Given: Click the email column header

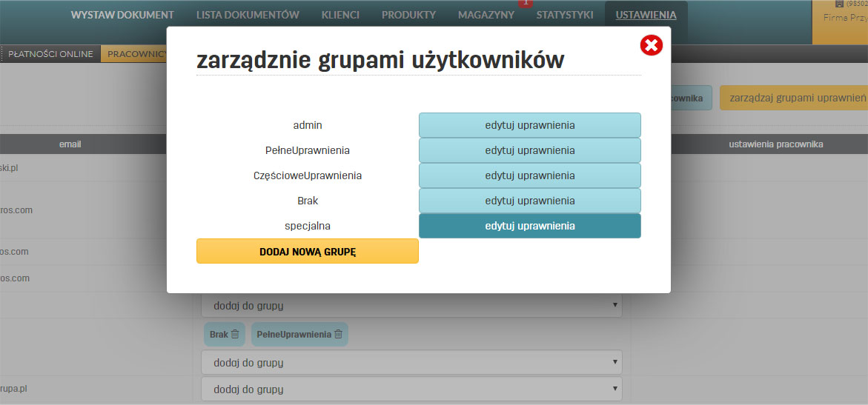Looking at the screenshot, I should [70, 144].
